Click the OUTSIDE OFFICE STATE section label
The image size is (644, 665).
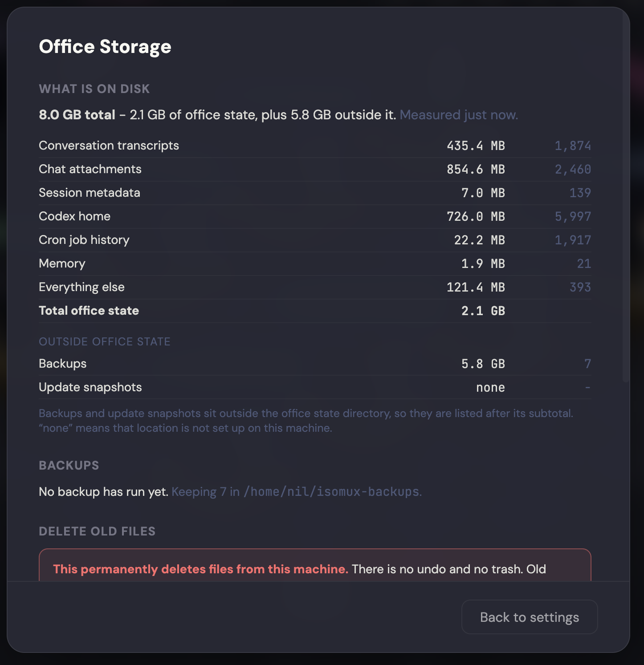105,341
